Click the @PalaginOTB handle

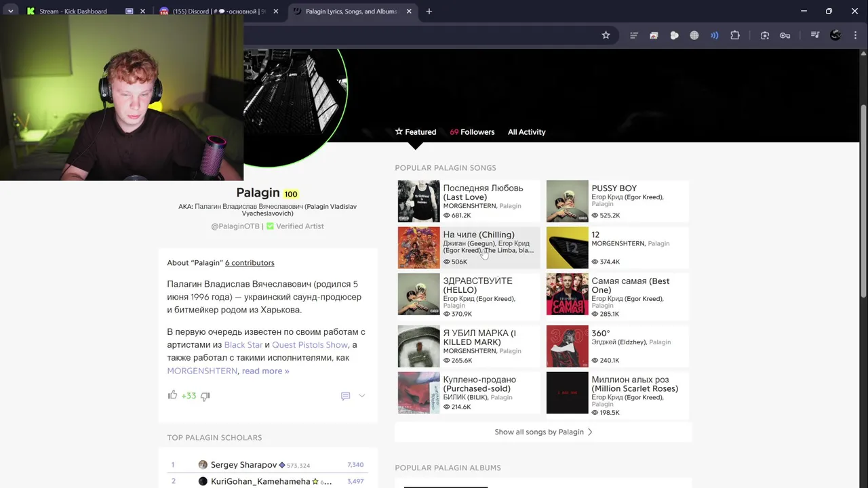click(x=235, y=226)
